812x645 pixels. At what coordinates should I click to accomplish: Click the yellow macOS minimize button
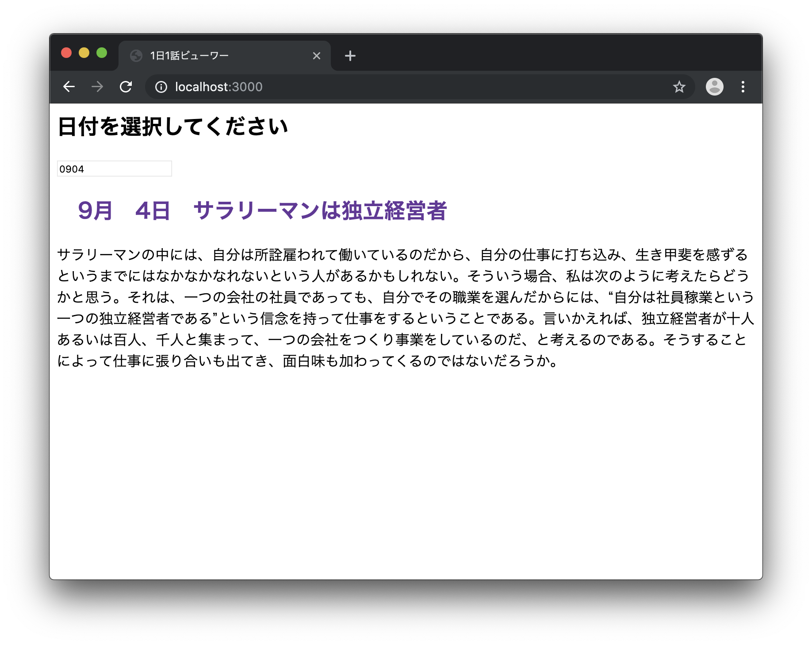(x=84, y=53)
